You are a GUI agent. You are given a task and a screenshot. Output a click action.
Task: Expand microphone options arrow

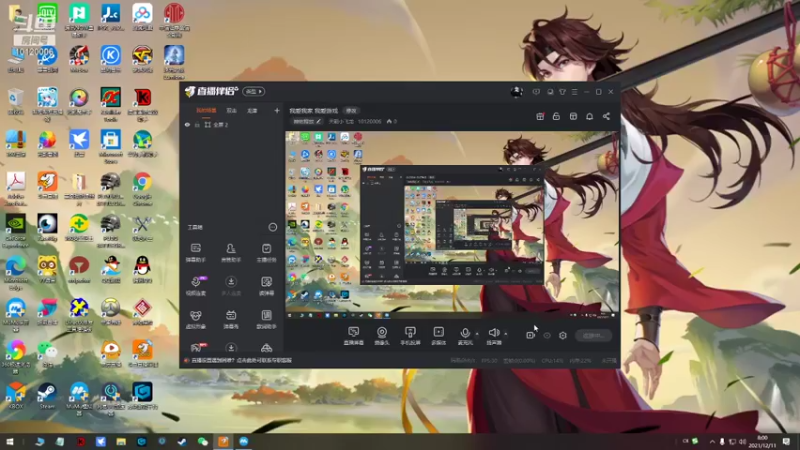tap(477, 334)
